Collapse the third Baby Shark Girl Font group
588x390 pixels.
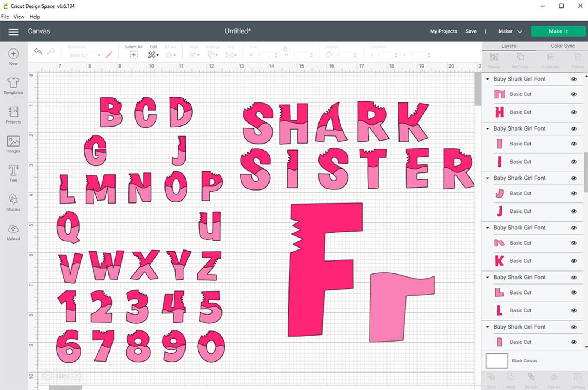coord(488,178)
